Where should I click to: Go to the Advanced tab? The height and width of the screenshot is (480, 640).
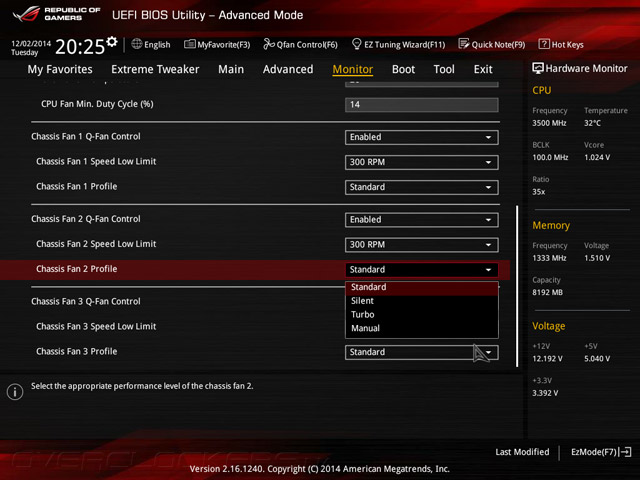coord(288,69)
